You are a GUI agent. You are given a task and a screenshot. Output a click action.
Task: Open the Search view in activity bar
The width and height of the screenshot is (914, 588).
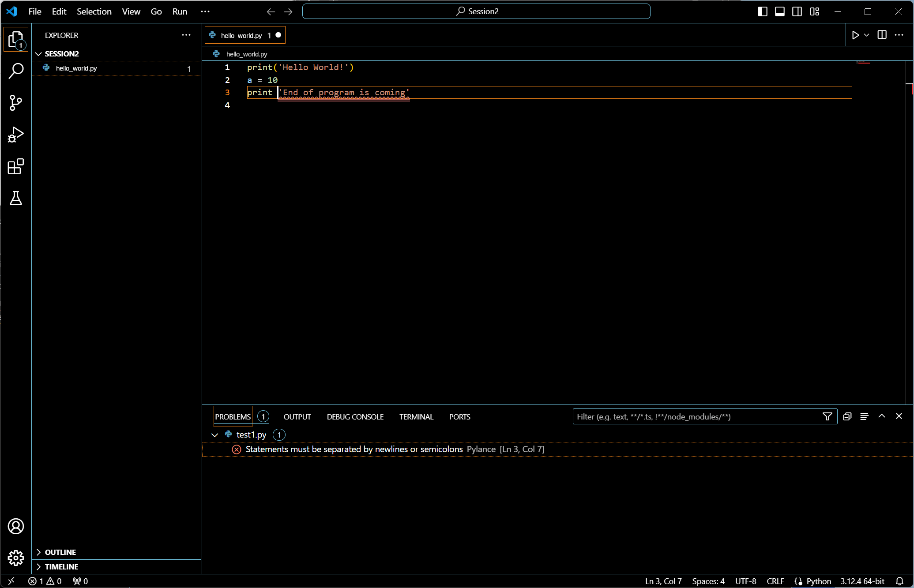pyautogui.click(x=16, y=71)
